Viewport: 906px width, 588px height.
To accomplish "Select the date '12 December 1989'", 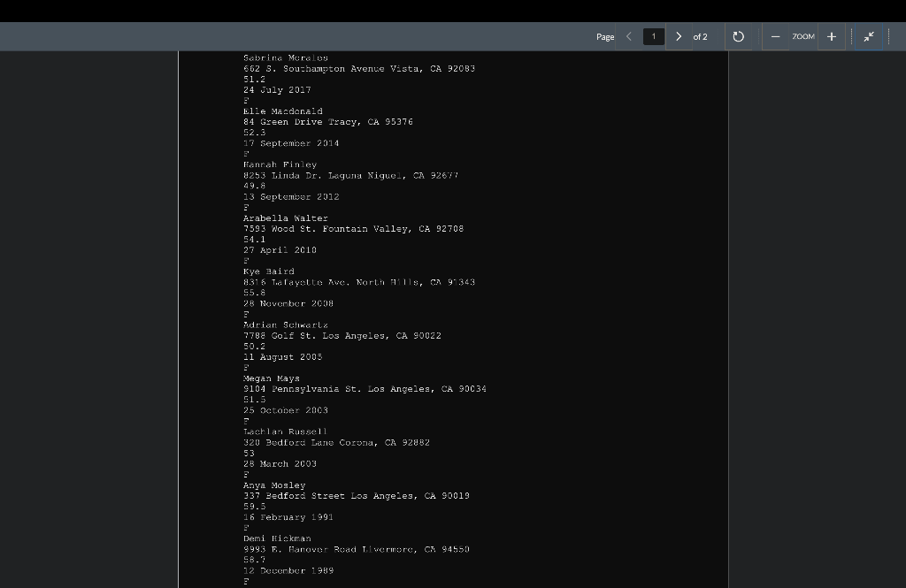I will pos(288,571).
